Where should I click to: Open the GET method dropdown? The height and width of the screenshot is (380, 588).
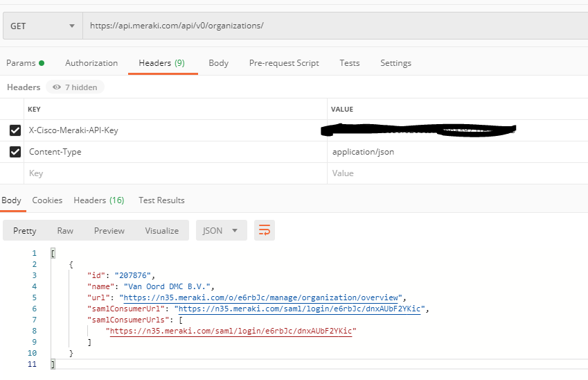[x=42, y=26]
